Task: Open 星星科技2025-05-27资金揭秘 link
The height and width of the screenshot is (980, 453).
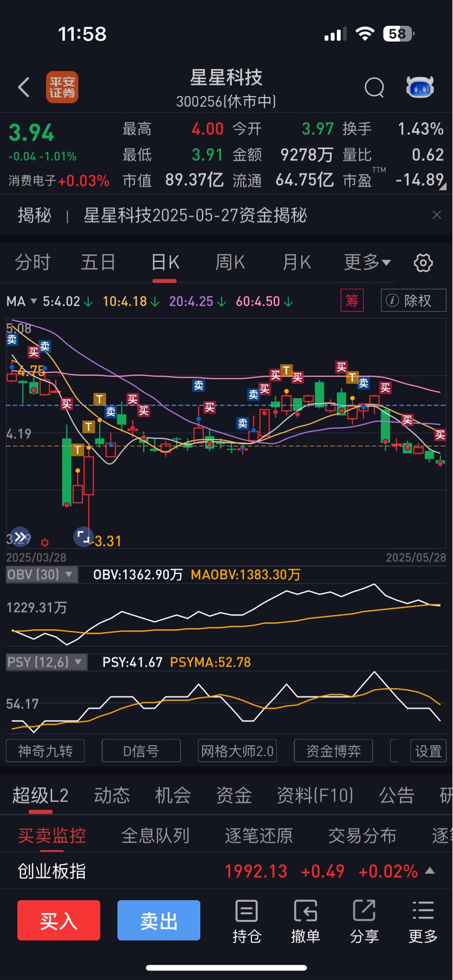Action: (x=195, y=215)
